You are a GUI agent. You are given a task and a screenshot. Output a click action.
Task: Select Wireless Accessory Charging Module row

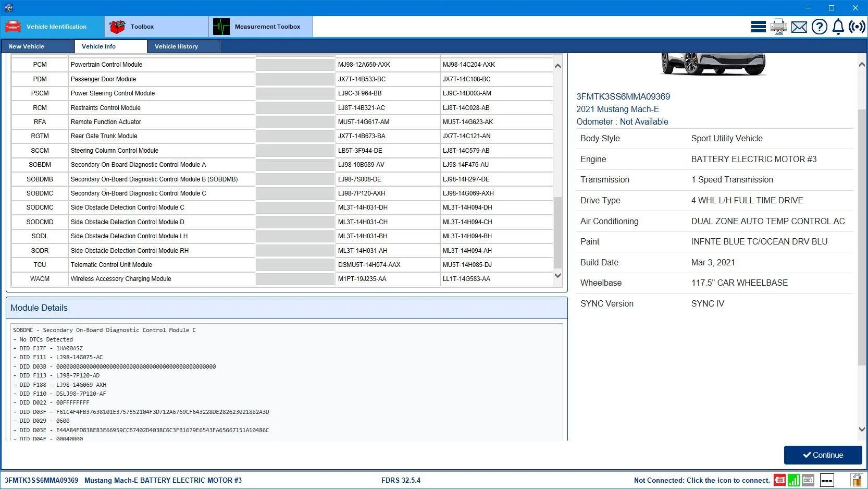pyautogui.click(x=282, y=279)
